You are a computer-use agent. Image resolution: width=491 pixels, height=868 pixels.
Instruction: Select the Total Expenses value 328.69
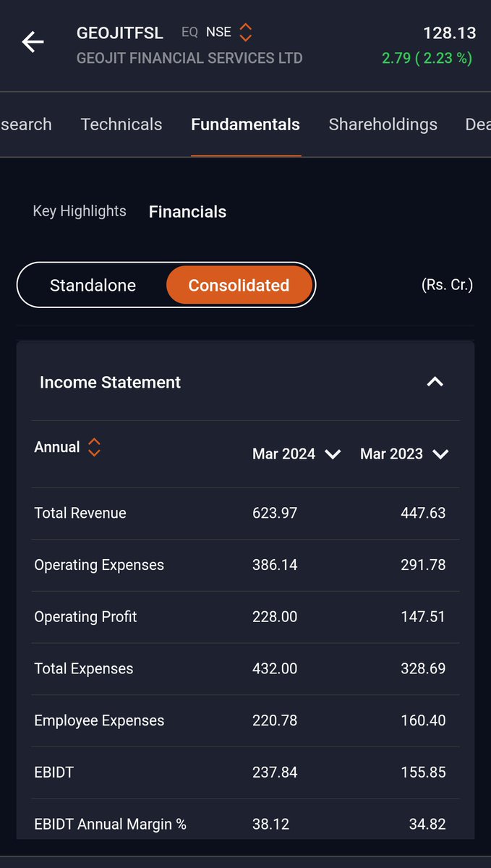coord(423,669)
